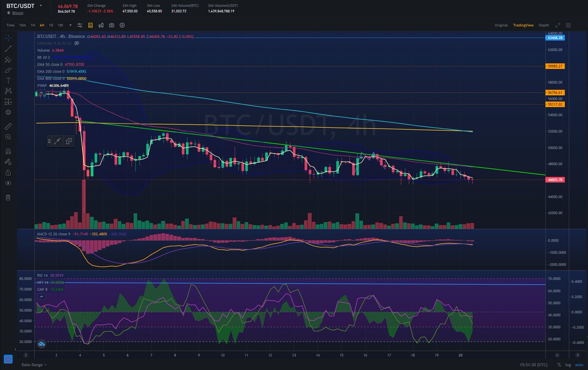
Task: Switch to the Time line chart view
Action: pos(10,25)
